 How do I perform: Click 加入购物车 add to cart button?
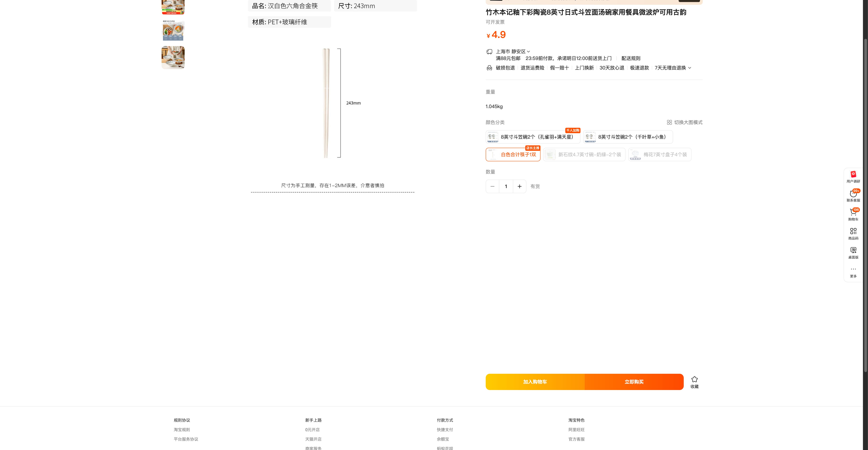pyautogui.click(x=535, y=382)
